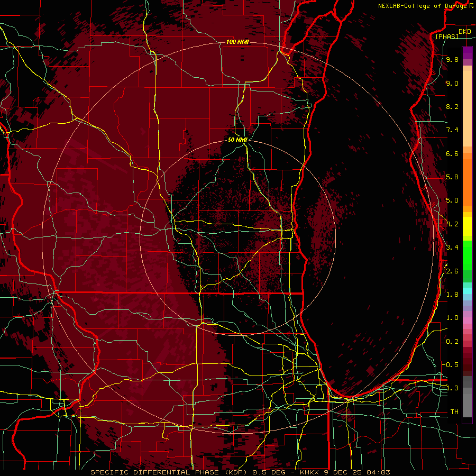Click the 3.4 value on the scale
This screenshot has height=476, width=476.
452,247
